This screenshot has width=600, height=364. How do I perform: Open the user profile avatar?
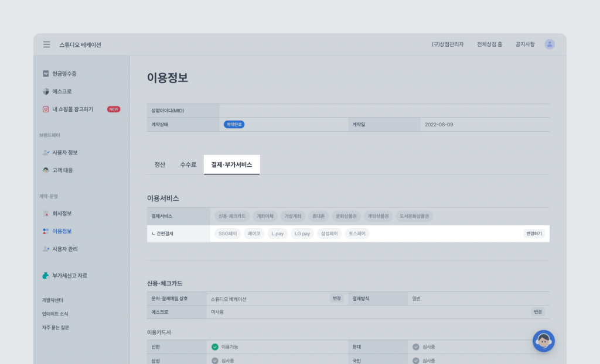tap(550, 44)
